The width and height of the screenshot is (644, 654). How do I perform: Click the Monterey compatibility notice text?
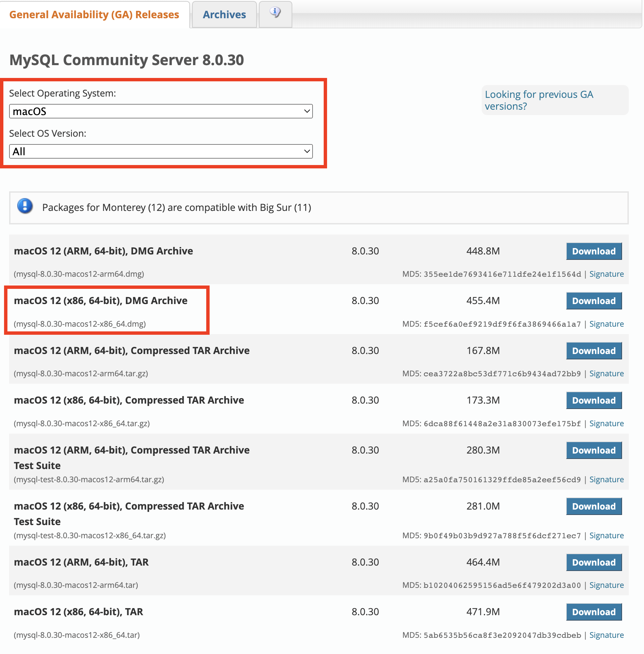[177, 208]
